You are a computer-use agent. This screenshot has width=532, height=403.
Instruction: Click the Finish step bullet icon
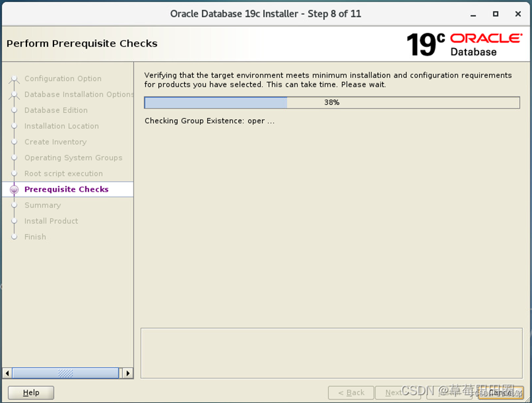click(14, 237)
